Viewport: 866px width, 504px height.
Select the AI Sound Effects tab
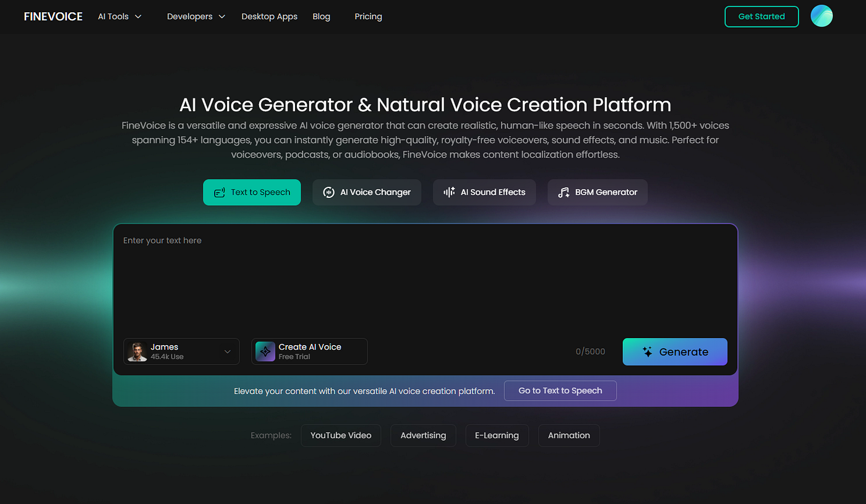[x=484, y=192]
